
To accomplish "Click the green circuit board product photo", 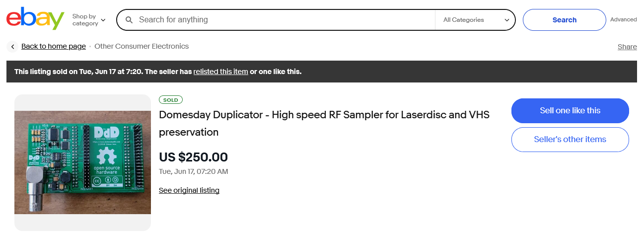I will (82, 162).
